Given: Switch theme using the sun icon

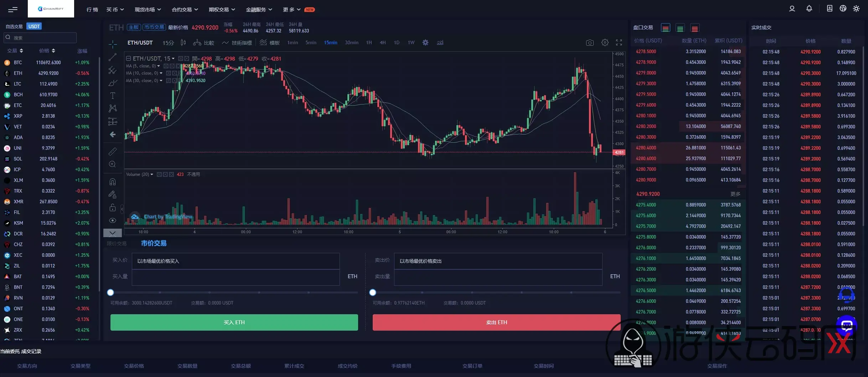Looking at the screenshot, I should pos(856,9).
